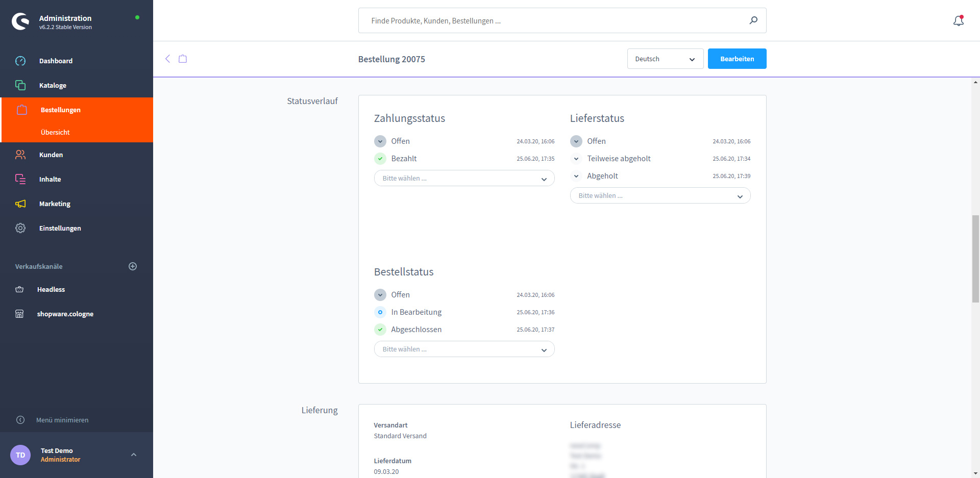Image resolution: width=980 pixels, height=478 pixels.
Task: Open the Kunden menu item
Action: click(77, 155)
